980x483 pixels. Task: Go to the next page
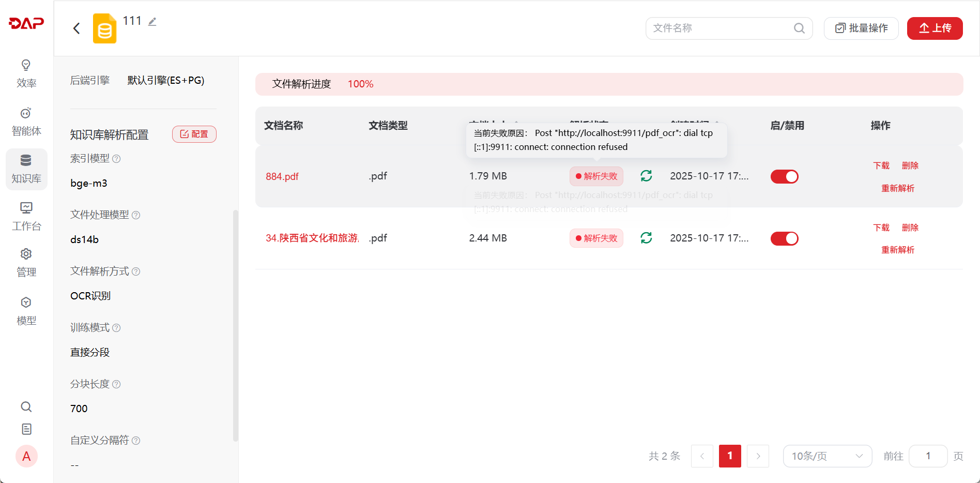tap(758, 456)
